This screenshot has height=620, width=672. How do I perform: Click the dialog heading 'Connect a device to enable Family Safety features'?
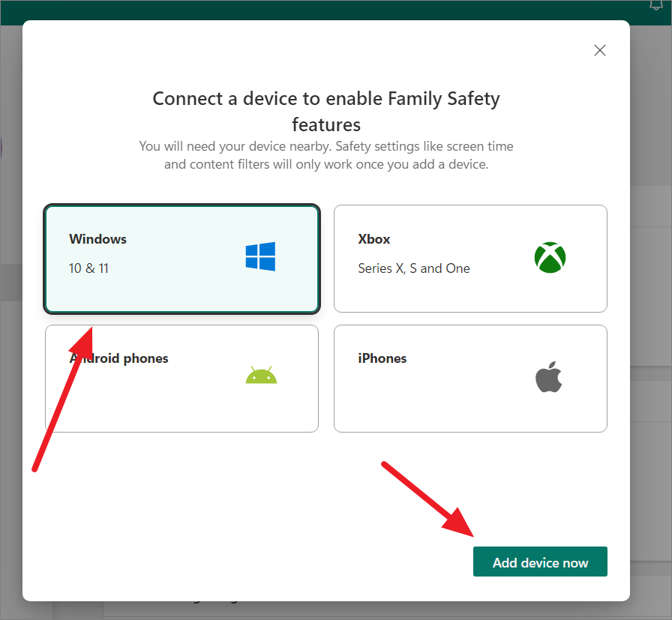click(x=326, y=112)
